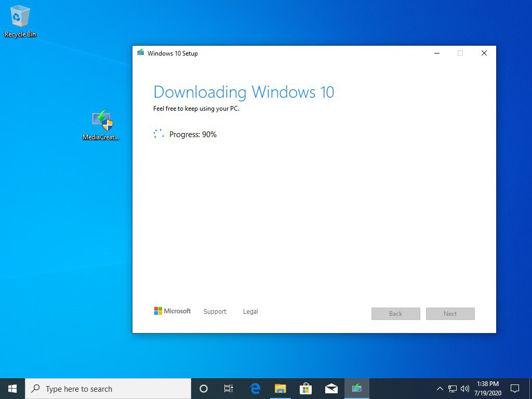
Task: Click the Back button in Setup
Action: tap(395, 314)
